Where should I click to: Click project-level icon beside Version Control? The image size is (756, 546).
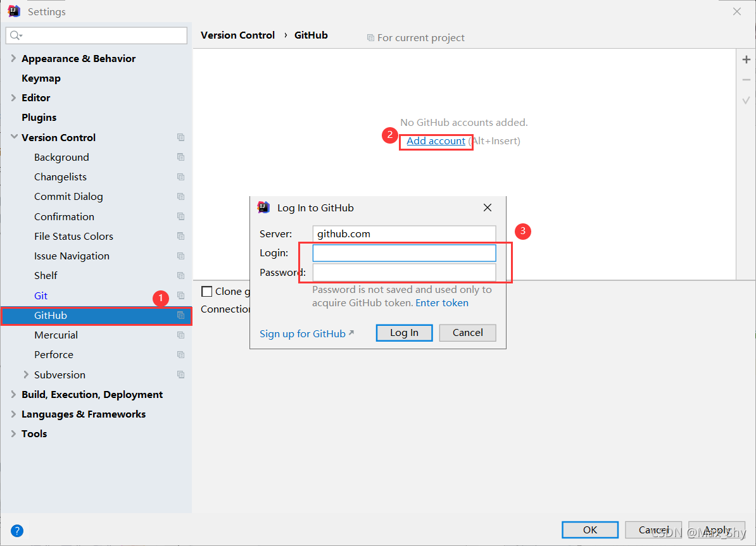point(181,137)
